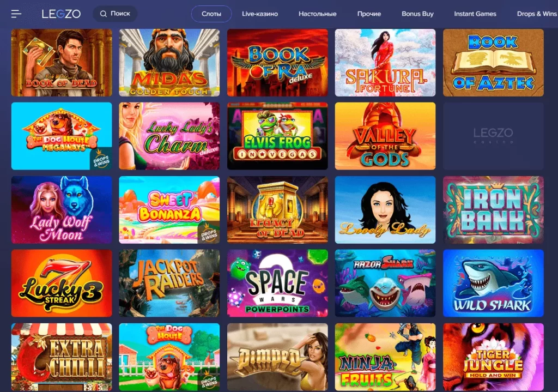This screenshot has width=558, height=392.
Task: Open the Instant Games section
Action: [x=475, y=14]
